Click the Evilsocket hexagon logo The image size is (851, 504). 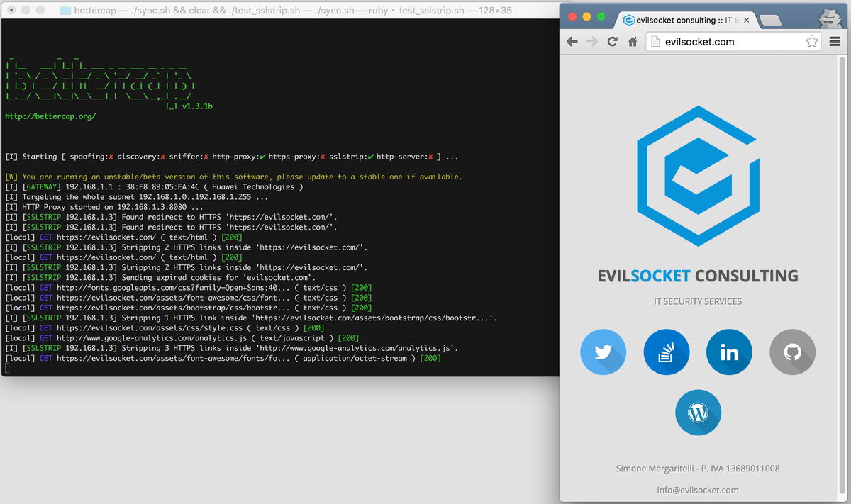pos(698,176)
